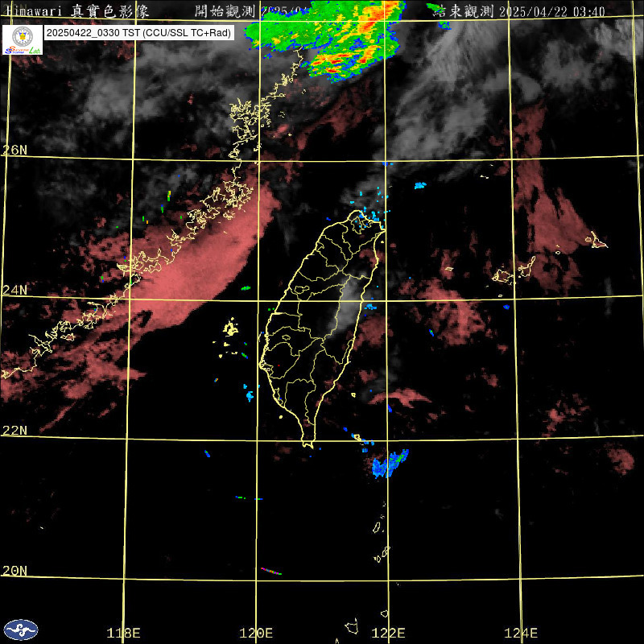Click the 124E longitude label
Image resolution: width=644 pixels, height=644 pixels.
(x=521, y=633)
